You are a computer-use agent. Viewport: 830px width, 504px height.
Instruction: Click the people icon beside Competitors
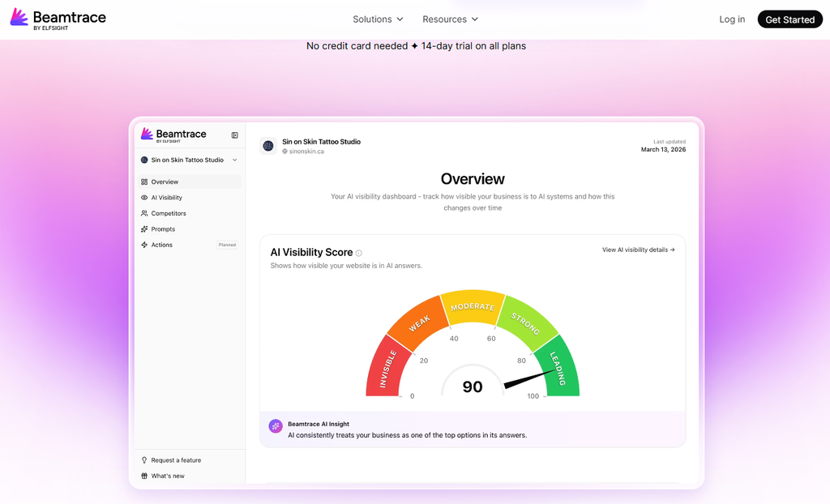[144, 213]
